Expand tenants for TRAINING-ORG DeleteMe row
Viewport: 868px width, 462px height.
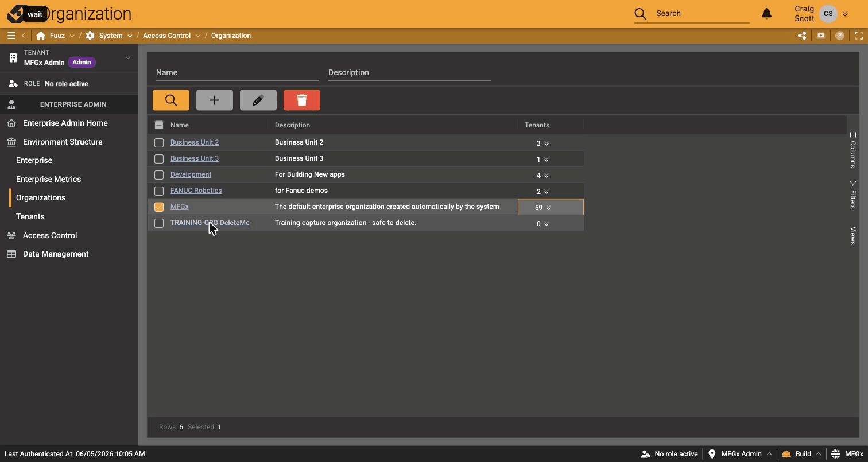(x=547, y=224)
